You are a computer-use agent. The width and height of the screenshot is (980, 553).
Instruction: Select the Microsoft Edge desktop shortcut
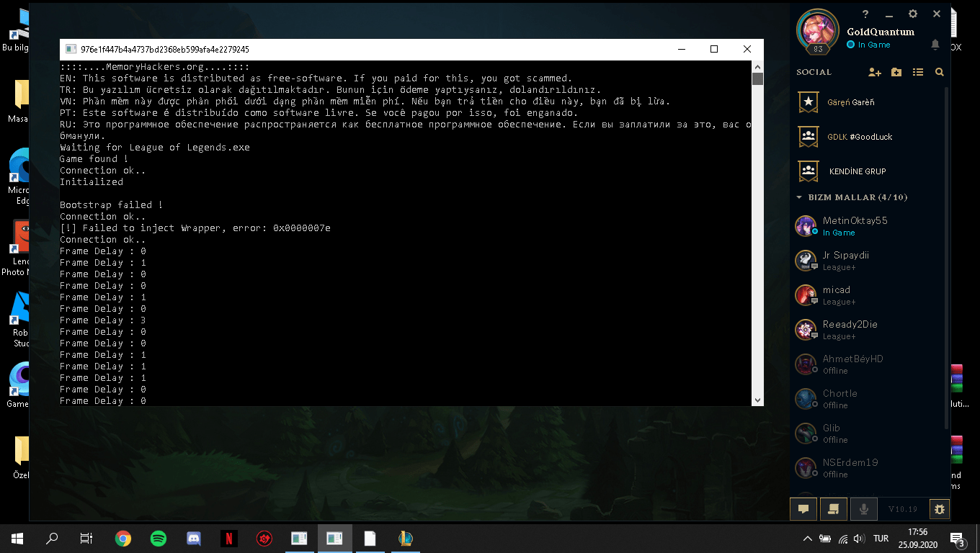[19, 176]
